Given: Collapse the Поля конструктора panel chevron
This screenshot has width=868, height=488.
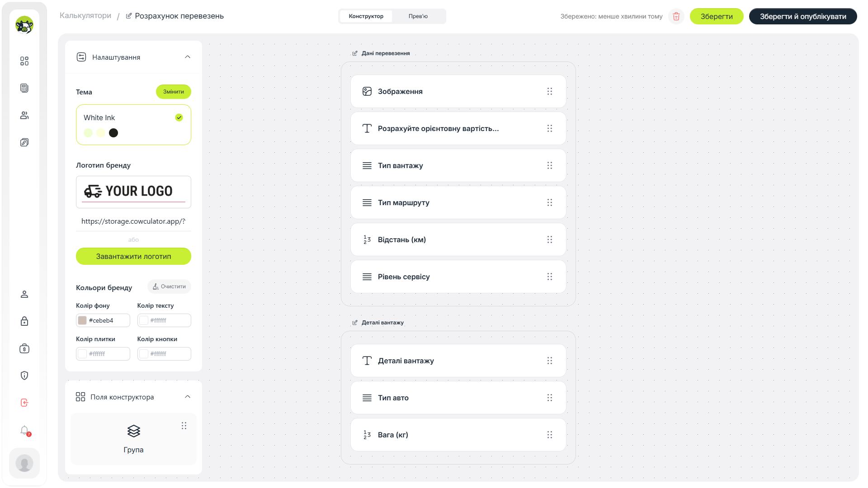Looking at the screenshot, I should (x=188, y=397).
